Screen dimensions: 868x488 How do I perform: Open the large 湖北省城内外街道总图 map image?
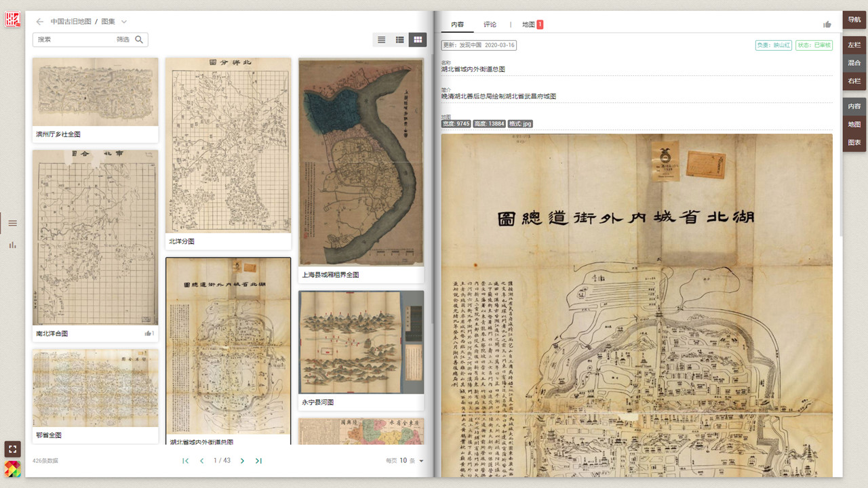click(637, 305)
